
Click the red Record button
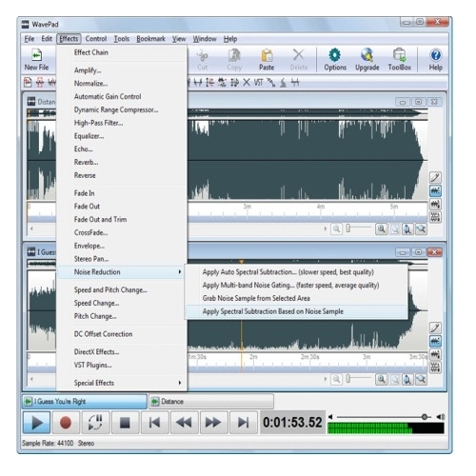coord(66,423)
